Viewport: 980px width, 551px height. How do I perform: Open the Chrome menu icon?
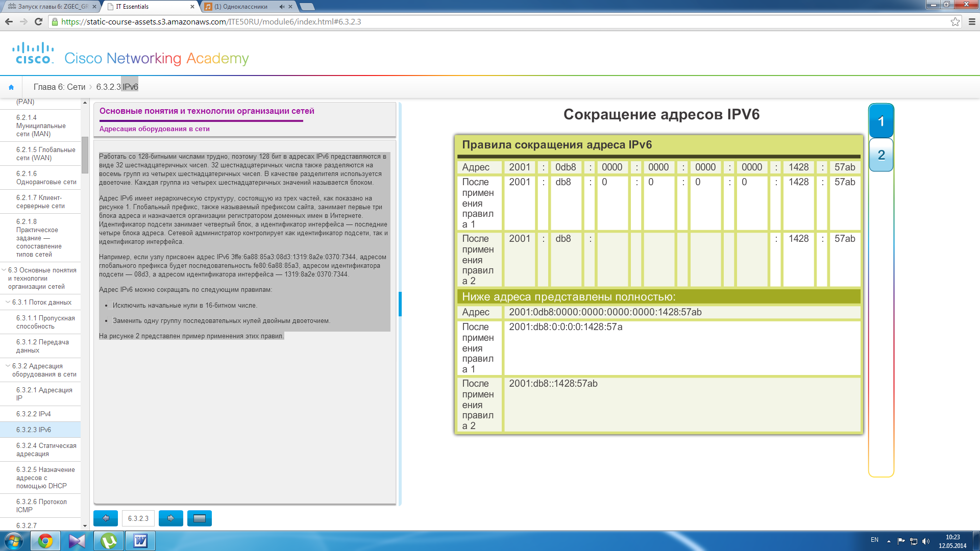[972, 21]
